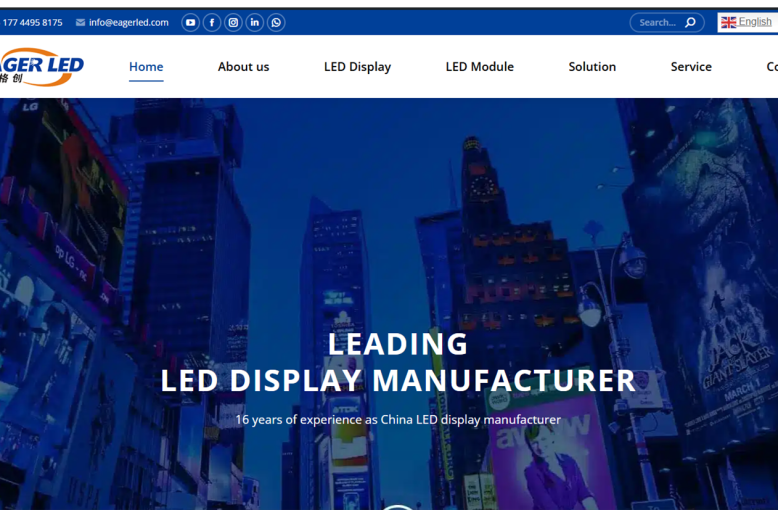Image resolution: width=778 pixels, height=518 pixels.
Task: Open the LinkedIn social icon
Action: pos(255,22)
